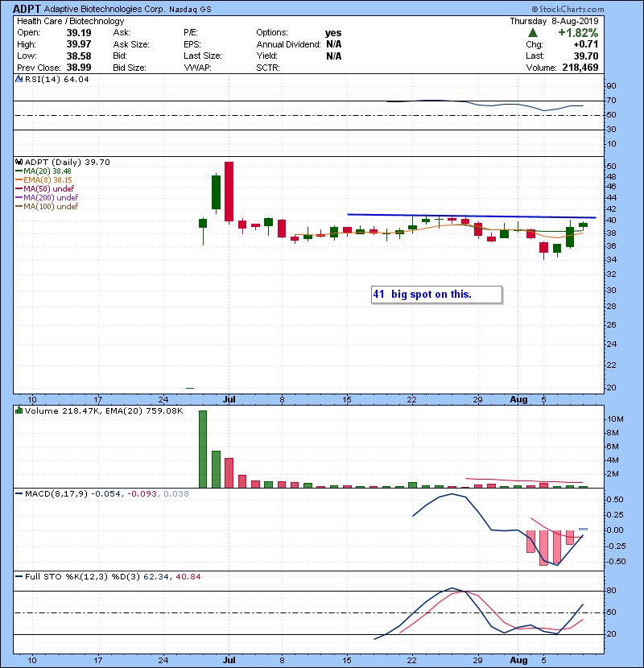Click the Last price 39.70 in header

click(585, 56)
